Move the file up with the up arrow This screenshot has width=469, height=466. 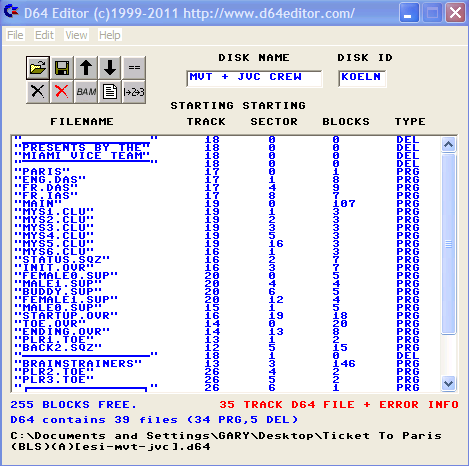86,68
